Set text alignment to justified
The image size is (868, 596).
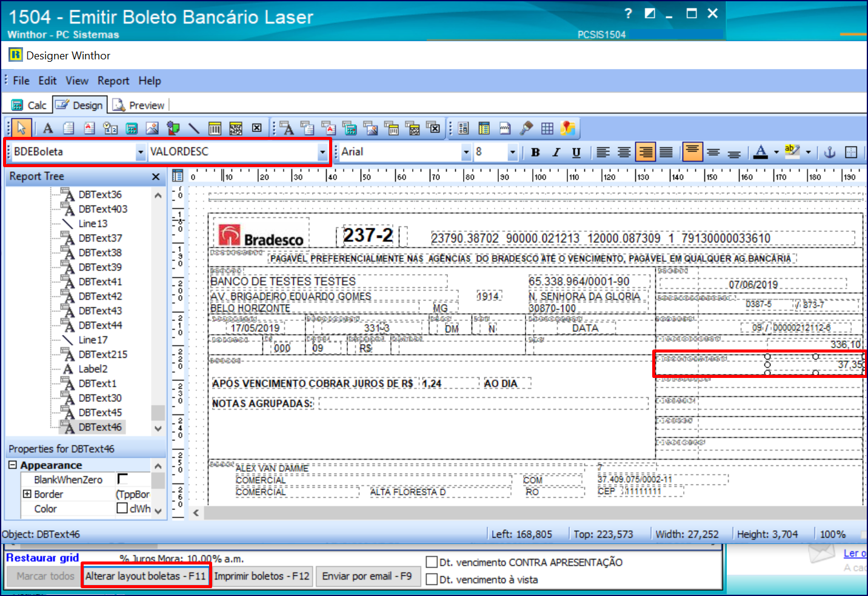click(666, 152)
